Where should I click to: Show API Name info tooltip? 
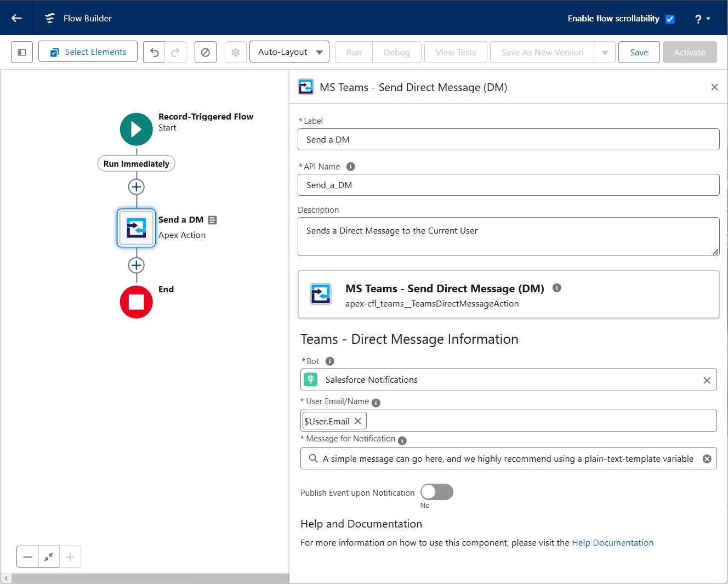click(351, 167)
